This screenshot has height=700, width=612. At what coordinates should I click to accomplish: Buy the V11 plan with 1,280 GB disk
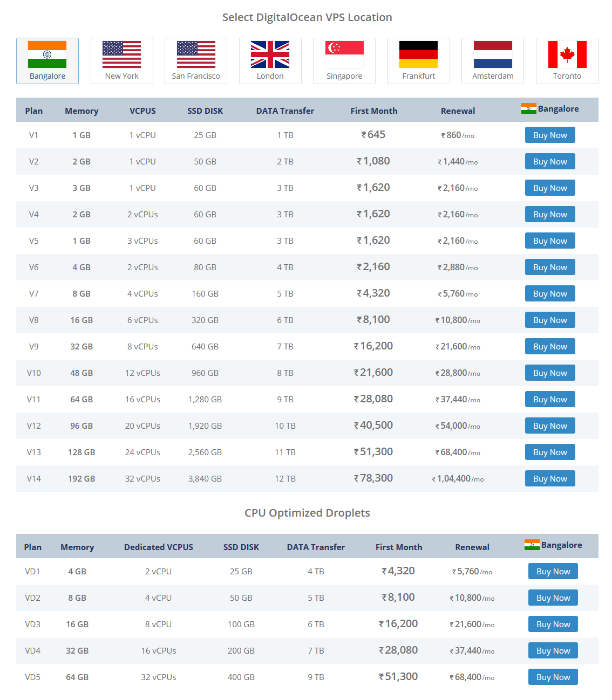coord(549,399)
